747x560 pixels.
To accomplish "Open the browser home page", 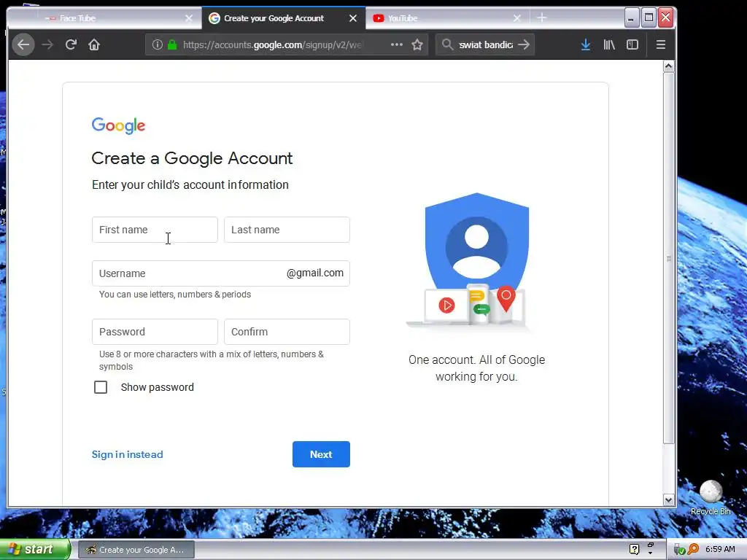I will [x=94, y=44].
